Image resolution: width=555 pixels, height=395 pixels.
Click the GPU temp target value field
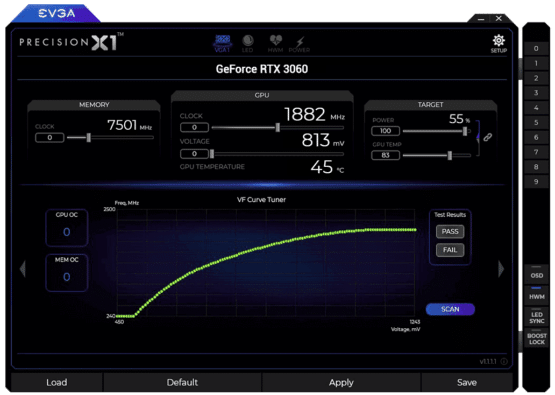point(385,155)
